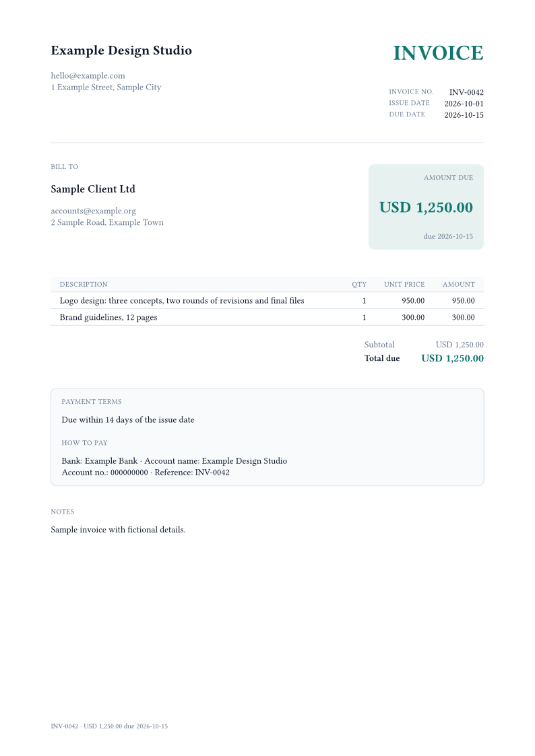
Task: Click the Total due label
Action: pyautogui.click(x=382, y=358)
